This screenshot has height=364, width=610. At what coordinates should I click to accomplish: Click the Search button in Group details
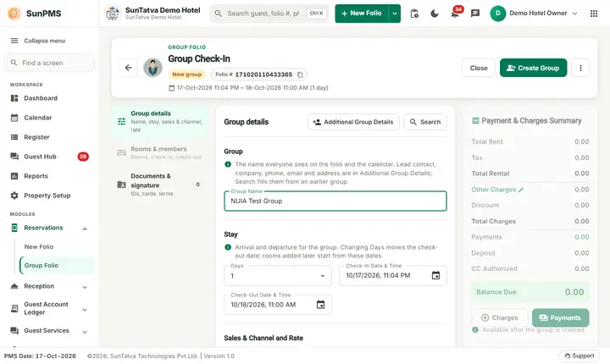click(x=425, y=122)
